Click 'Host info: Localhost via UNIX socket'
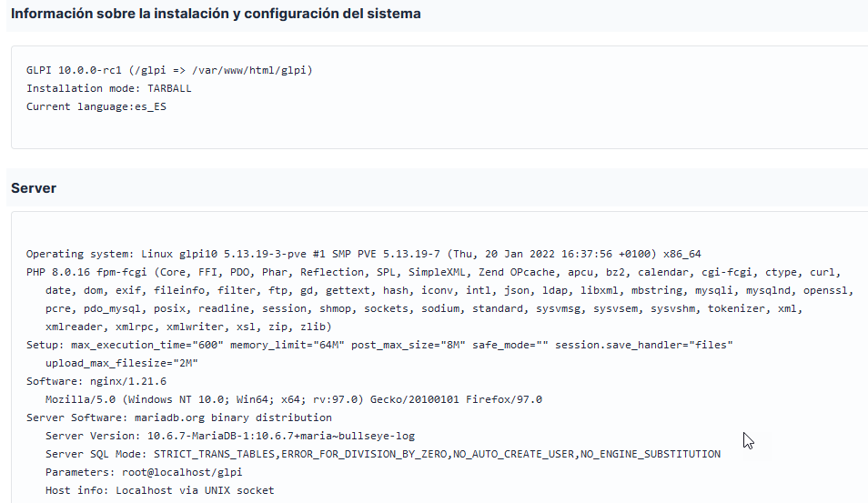 160,491
